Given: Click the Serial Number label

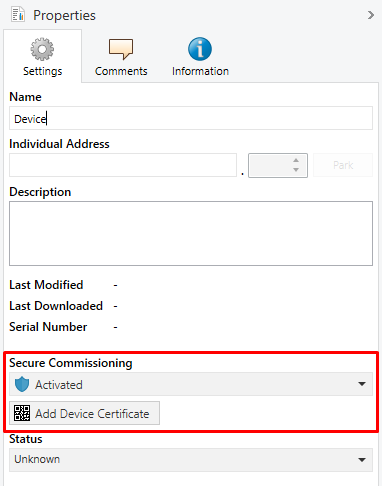Looking at the screenshot, I should pos(48,327).
